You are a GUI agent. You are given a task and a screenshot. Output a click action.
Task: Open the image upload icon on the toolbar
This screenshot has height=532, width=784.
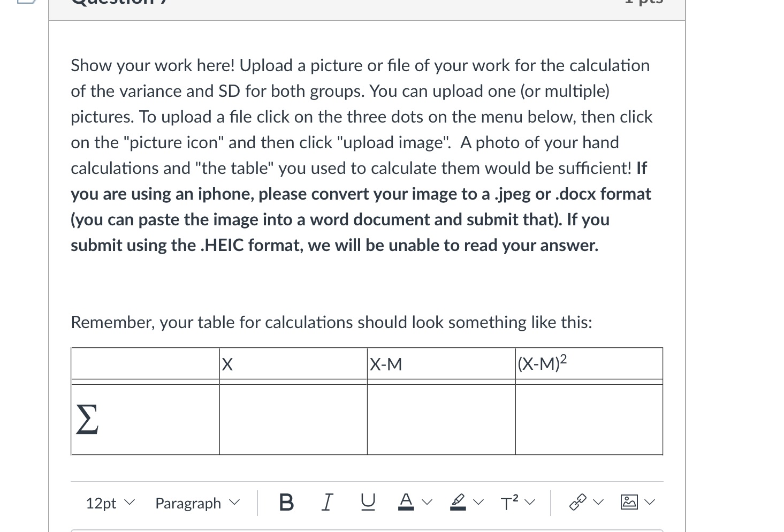629,502
